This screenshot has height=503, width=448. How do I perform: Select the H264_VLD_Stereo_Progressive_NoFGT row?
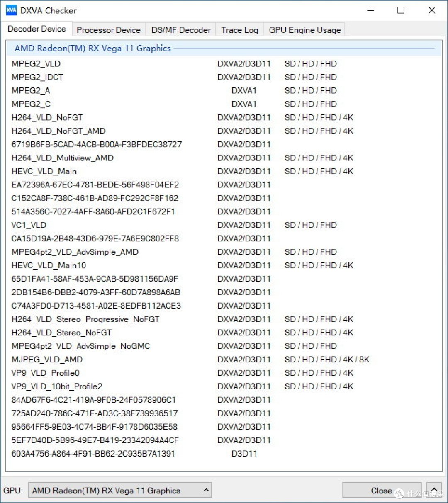(x=224, y=319)
